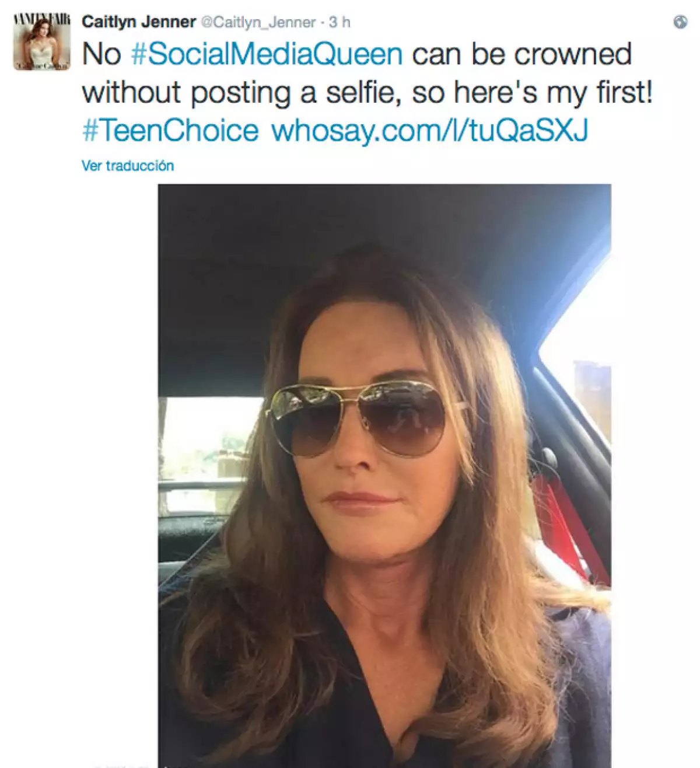Follow the whosay.com/l/tuQaSXJ link

point(429,130)
